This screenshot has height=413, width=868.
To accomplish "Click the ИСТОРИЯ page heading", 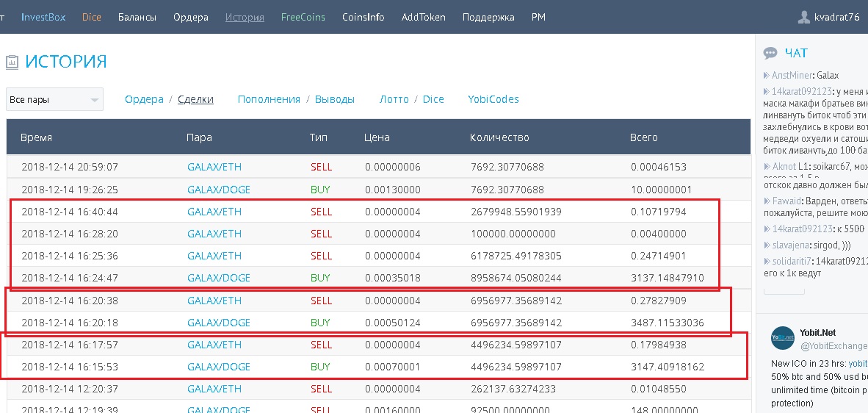I will click(x=66, y=62).
